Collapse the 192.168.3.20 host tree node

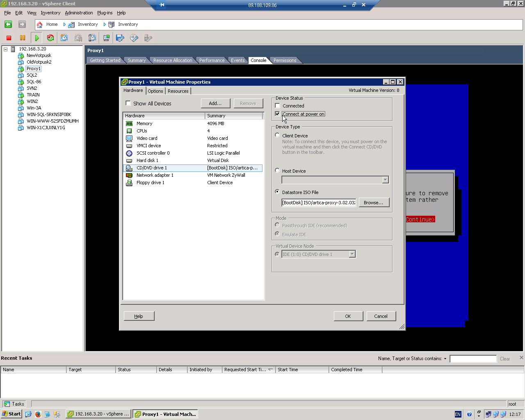(6, 49)
